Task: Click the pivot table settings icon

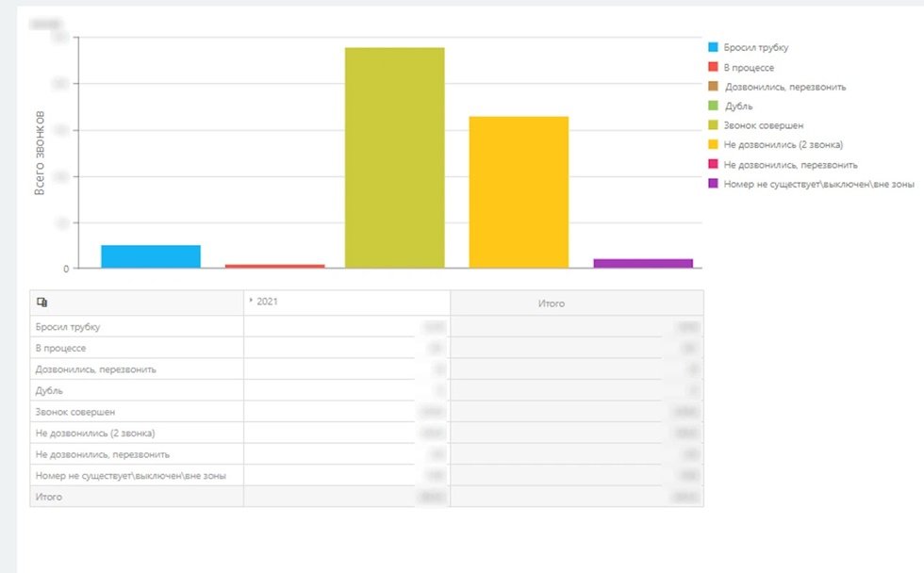Action: point(41,303)
